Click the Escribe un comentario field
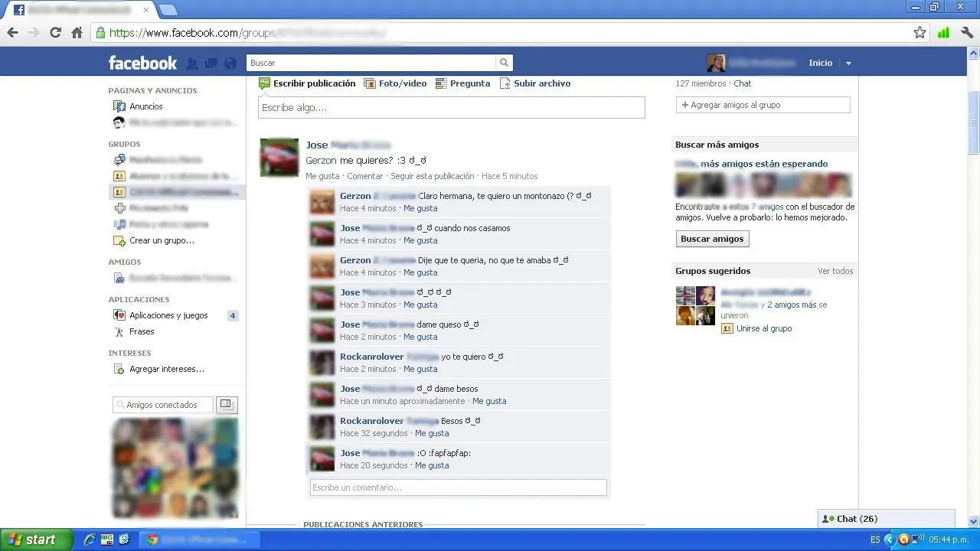Image resolution: width=980 pixels, height=551 pixels. click(x=458, y=487)
